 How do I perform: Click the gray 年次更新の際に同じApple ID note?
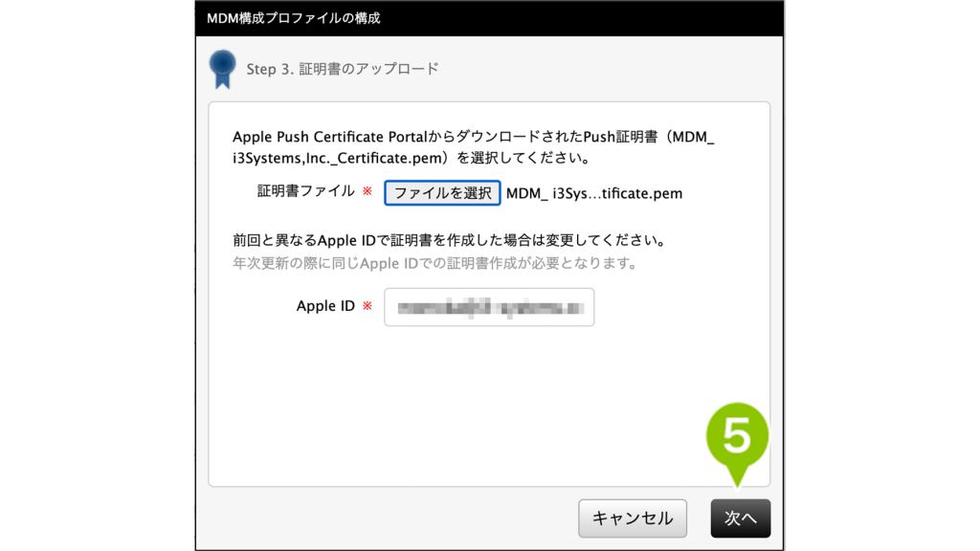pos(435,264)
